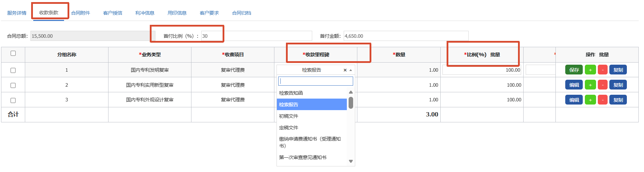
Task: Add a row after row 3 with green plus
Action: point(590,100)
